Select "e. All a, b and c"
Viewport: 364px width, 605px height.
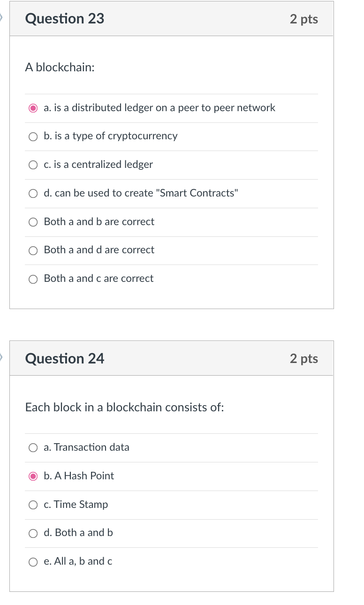click(33, 561)
